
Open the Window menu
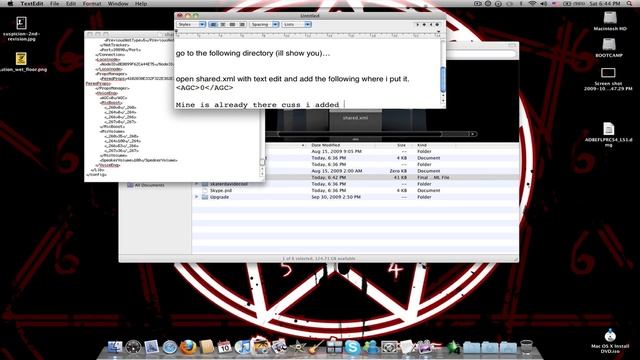pos(118,3)
